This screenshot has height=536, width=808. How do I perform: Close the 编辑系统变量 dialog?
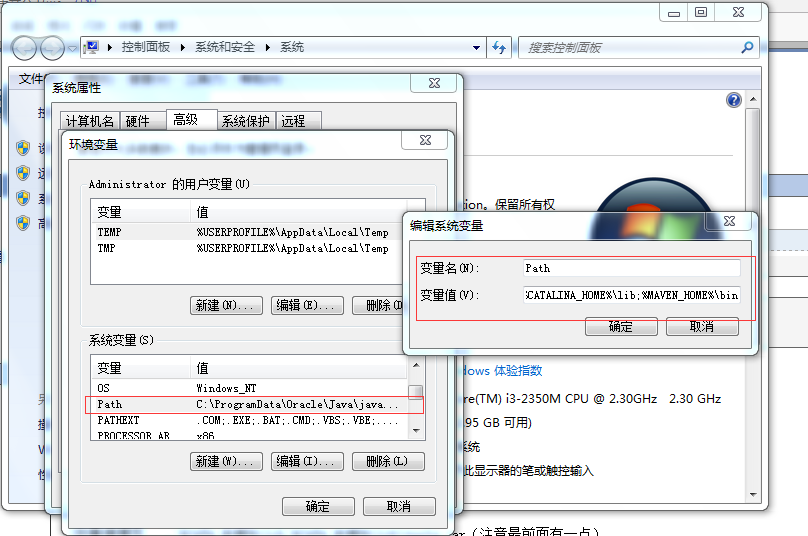click(x=729, y=221)
